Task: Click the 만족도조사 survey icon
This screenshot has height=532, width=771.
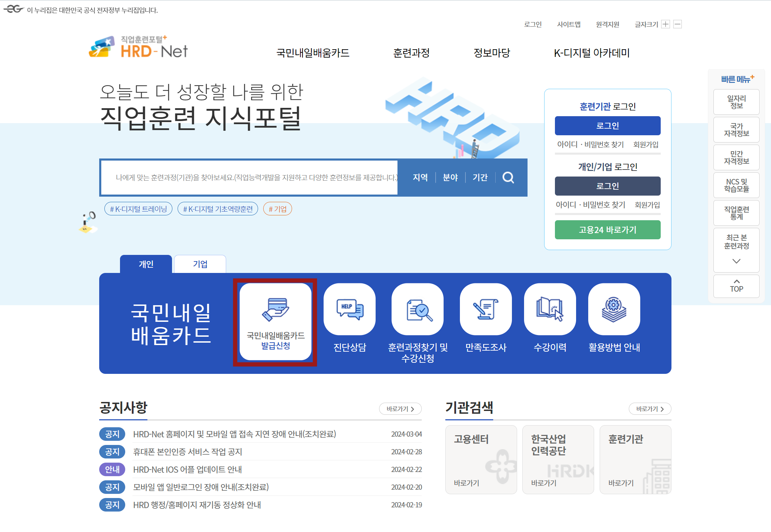Action: (x=486, y=309)
